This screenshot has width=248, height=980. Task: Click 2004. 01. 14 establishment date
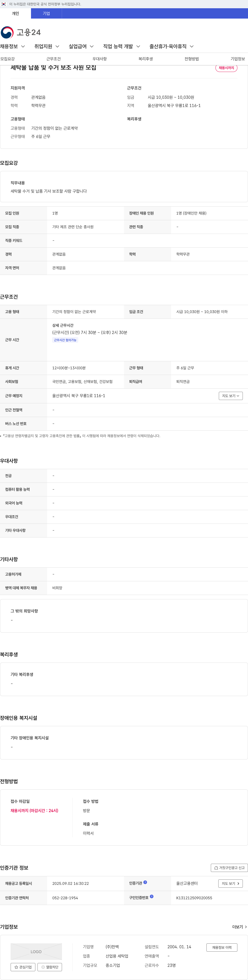tap(180, 947)
